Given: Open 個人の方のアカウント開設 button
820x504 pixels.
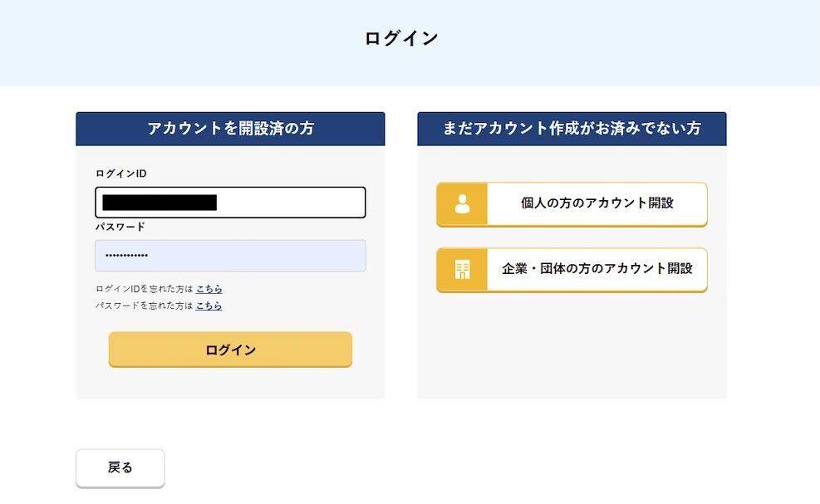Looking at the screenshot, I should (x=597, y=203).
